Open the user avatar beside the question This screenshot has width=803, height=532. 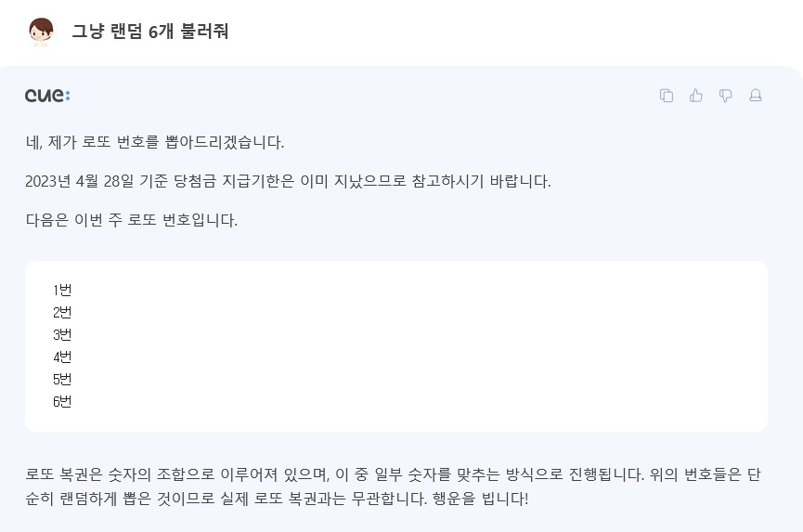click(41, 32)
